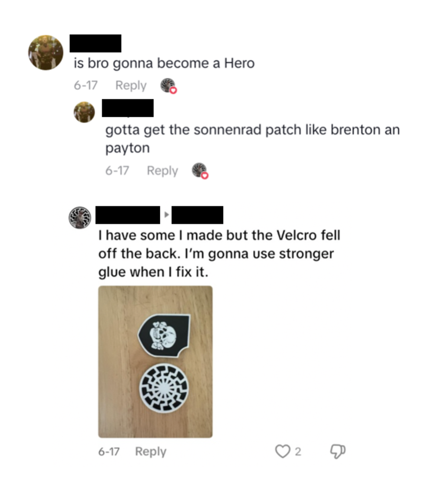Viewport: 448px width, 494px height.
Task: Open the avatar of the Velcro comment author
Action: (x=79, y=217)
